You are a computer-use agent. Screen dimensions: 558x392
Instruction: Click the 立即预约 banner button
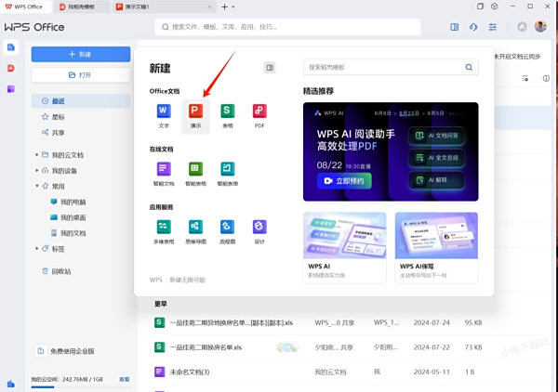pos(344,181)
